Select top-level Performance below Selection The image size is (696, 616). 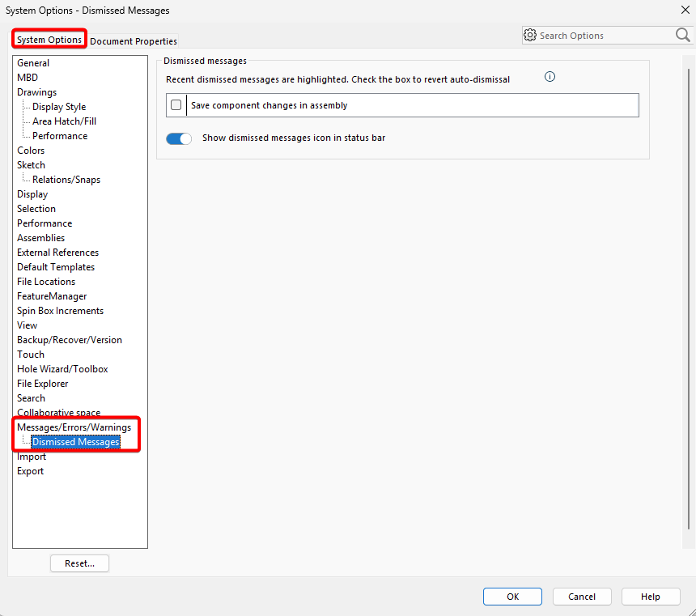click(45, 223)
